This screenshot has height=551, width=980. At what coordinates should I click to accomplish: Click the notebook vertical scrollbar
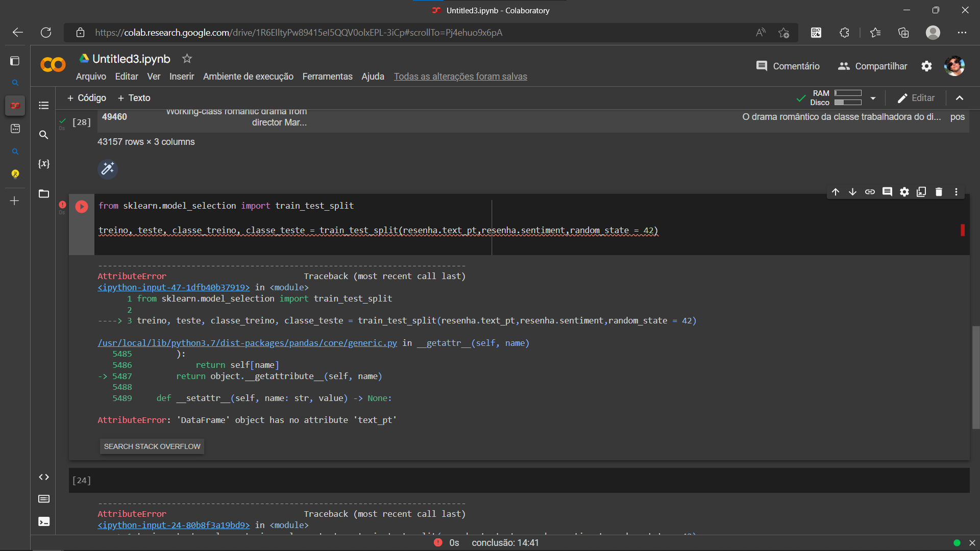975,378
